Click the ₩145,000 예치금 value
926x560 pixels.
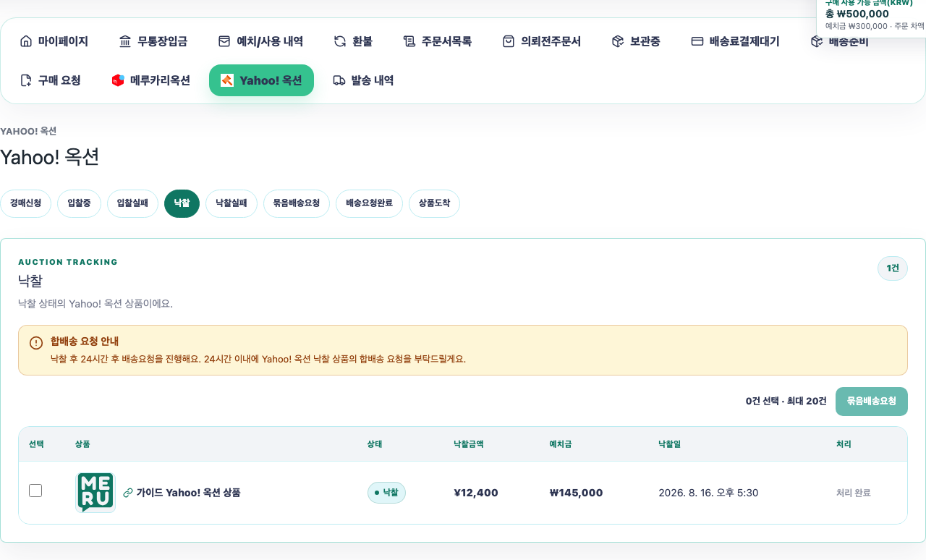pyautogui.click(x=577, y=493)
